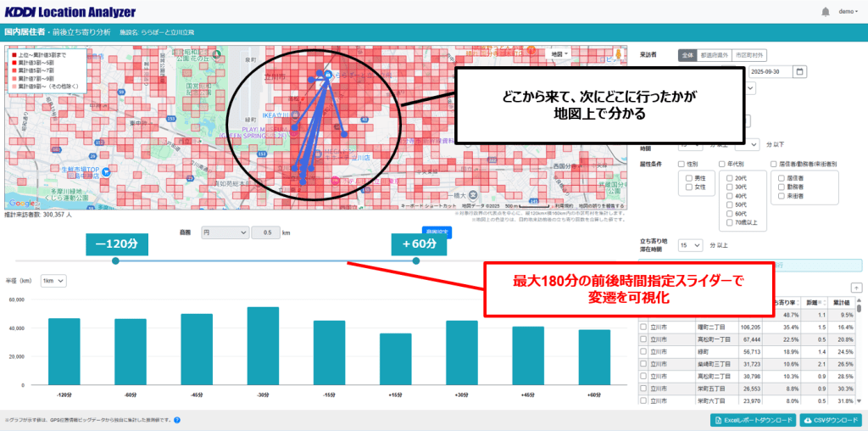Viewport: 868px width, 431px height.
Task: Select the table row checkbox for 緑町
Action: (643, 352)
